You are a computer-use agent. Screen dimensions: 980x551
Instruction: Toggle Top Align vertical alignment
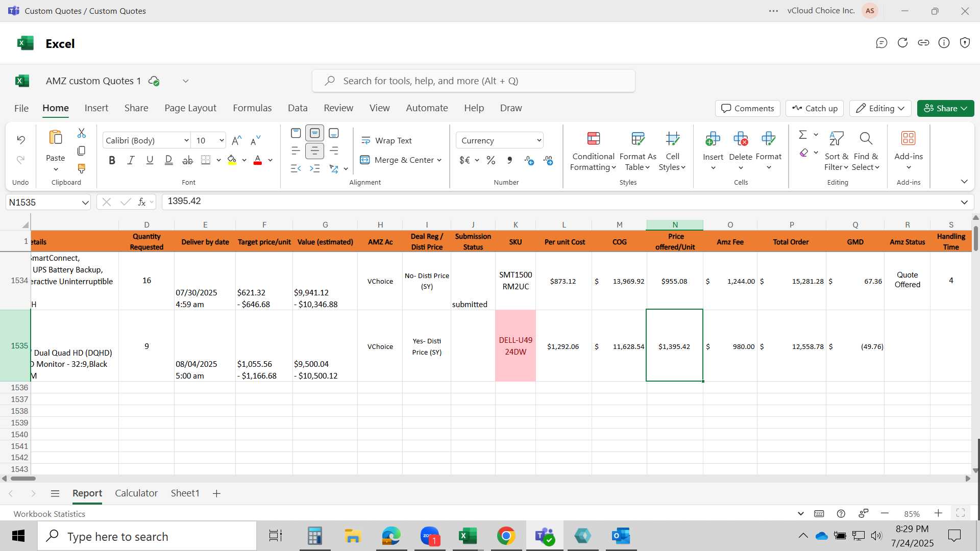(x=296, y=133)
